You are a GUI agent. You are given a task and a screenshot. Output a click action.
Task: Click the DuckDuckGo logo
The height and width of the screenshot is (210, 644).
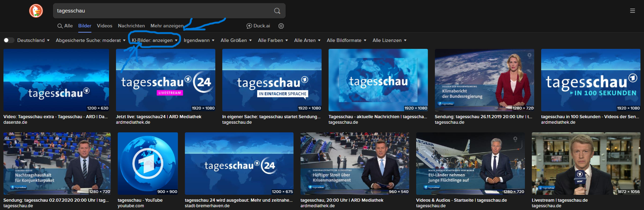click(x=36, y=11)
